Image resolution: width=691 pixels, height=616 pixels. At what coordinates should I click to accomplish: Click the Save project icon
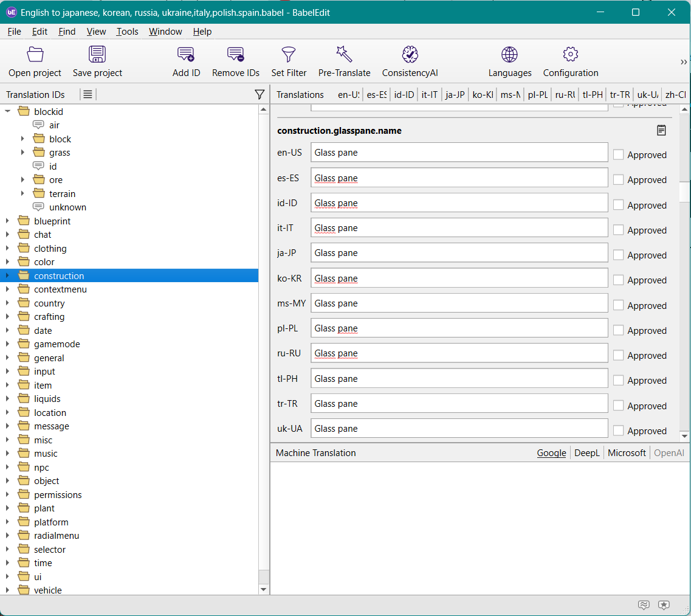pos(97,55)
